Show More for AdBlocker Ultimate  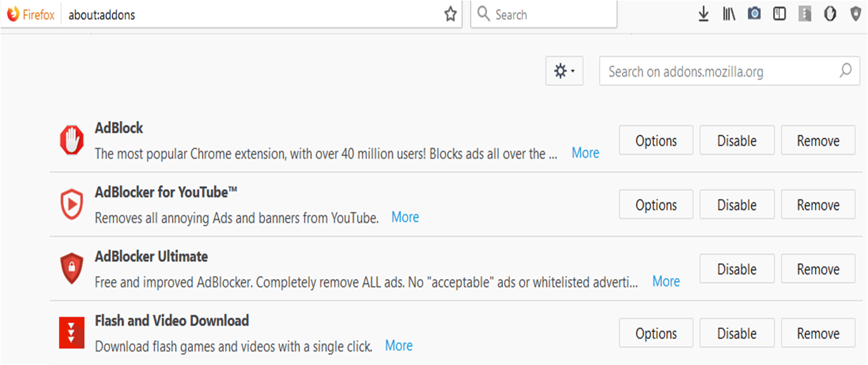pyautogui.click(x=666, y=281)
